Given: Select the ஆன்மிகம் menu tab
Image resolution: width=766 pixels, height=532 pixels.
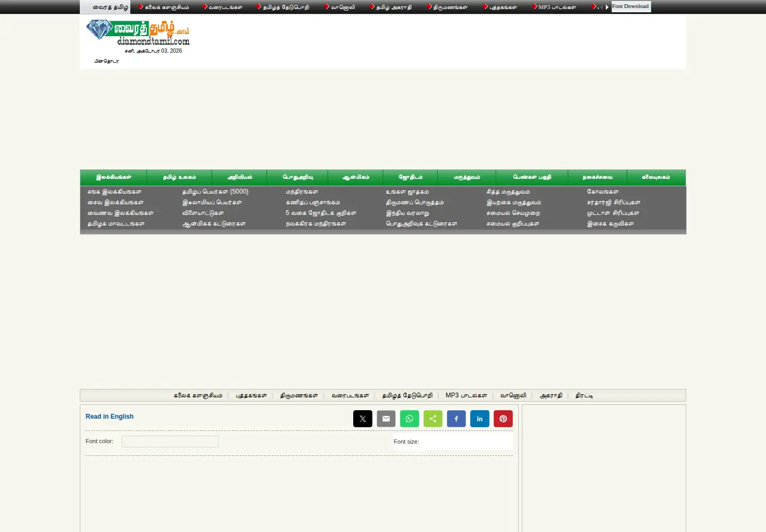Looking at the screenshot, I should (355, 177).
